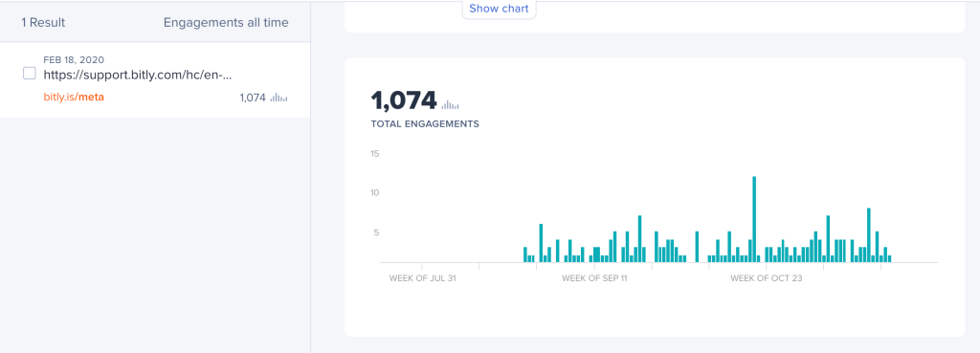This screenshot has height=353, width=980.
Task: Click the large 1,074 total engagements number
Action: (404, 100)
